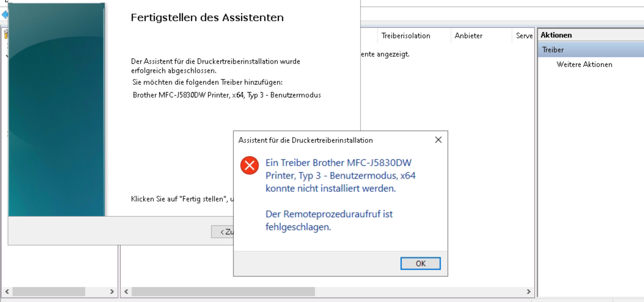Click the partially hidden Zurück button
This screenshot has height=302, width=644.
pos(222,232)
